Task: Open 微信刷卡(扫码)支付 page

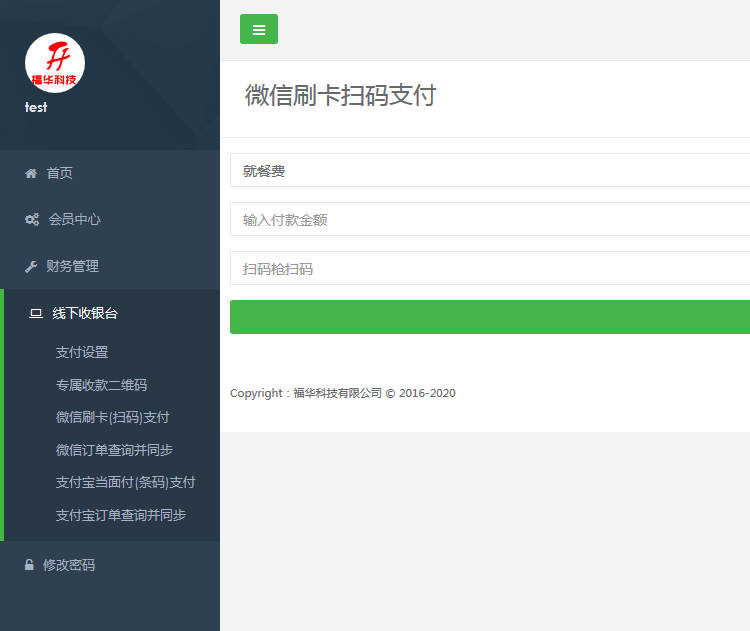Action: 112,418
